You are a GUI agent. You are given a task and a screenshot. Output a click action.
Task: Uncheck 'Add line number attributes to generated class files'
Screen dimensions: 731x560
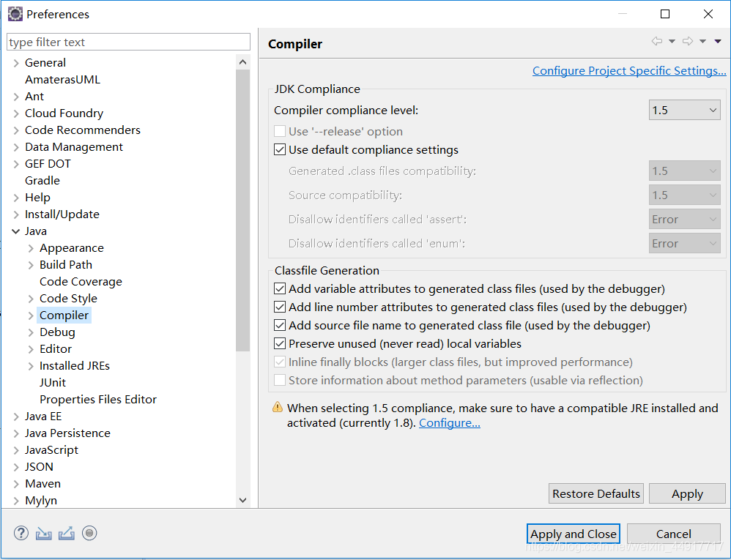coord(280,307)
